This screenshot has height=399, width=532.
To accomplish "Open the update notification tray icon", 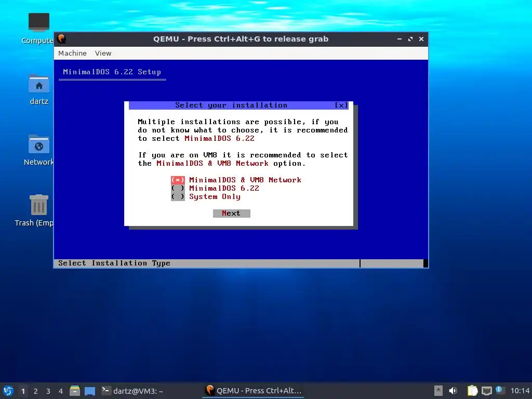I will 499,390.
